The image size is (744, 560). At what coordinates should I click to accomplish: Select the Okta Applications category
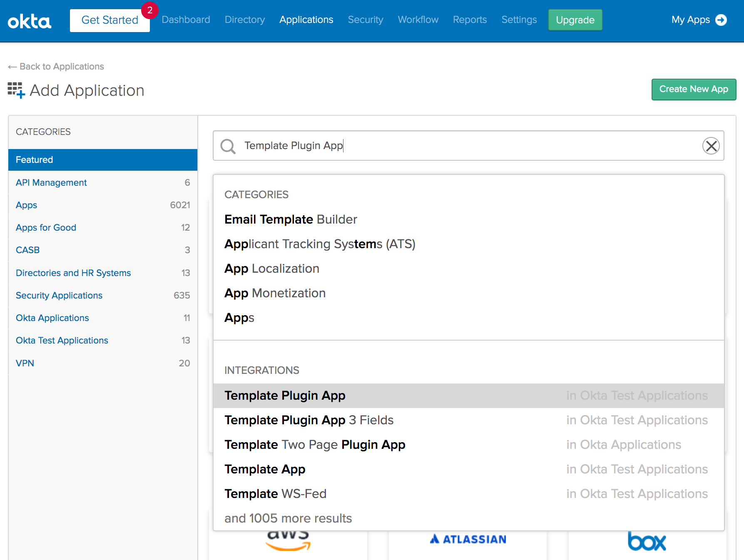(103, 318)
